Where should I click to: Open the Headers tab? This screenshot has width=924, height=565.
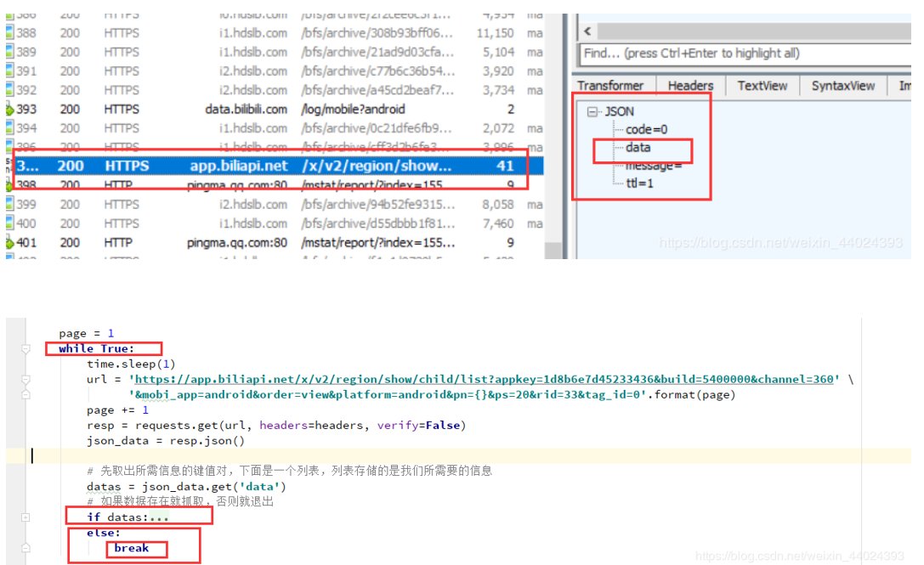tap(690, 86)
